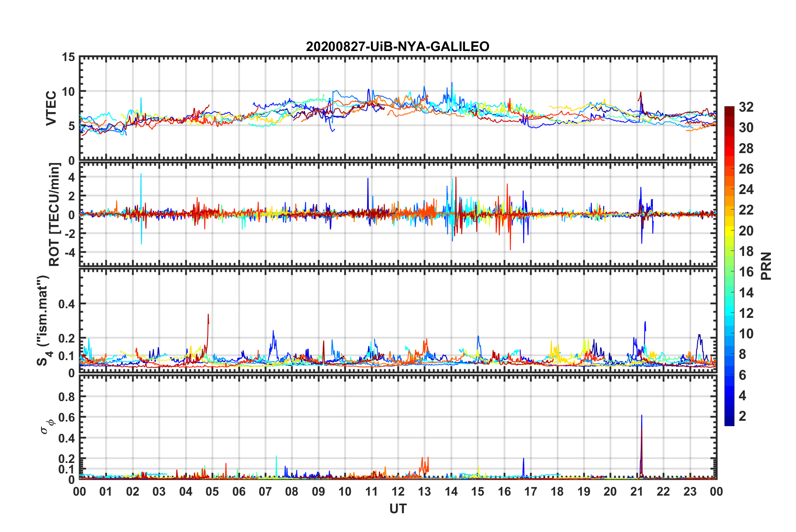The height and width of the screenshot is (532, 796).
Task: Click the PRN colorbar label
Action: click(767, 266)
